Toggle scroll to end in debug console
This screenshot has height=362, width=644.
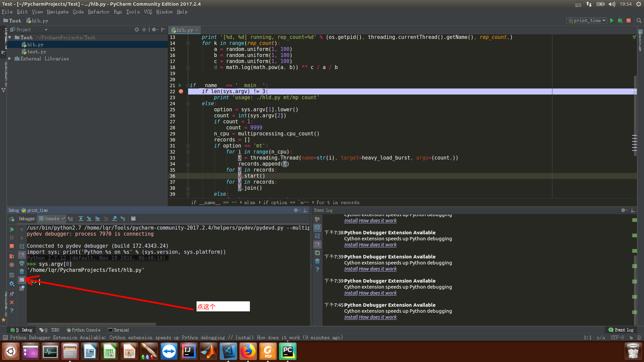pyautogui.click(x=22, y=255)
